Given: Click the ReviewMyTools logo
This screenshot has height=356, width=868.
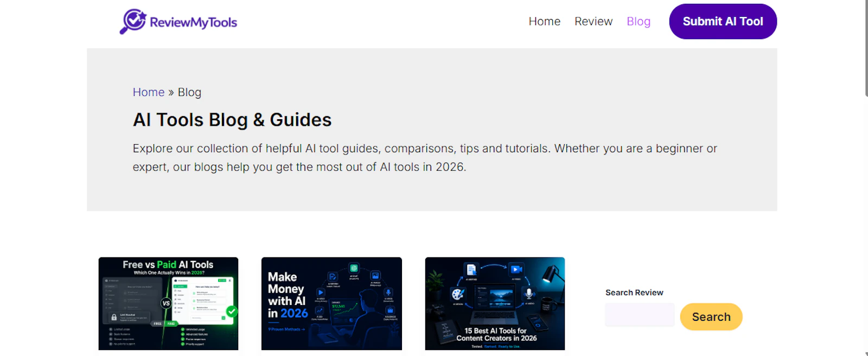Looking at the screenshot, I should coord(178,22).
